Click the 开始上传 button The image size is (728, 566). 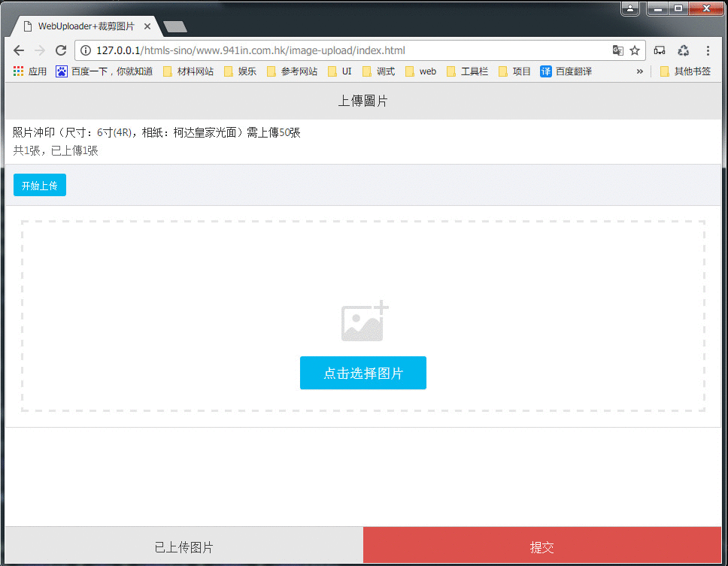coord(39,184)
